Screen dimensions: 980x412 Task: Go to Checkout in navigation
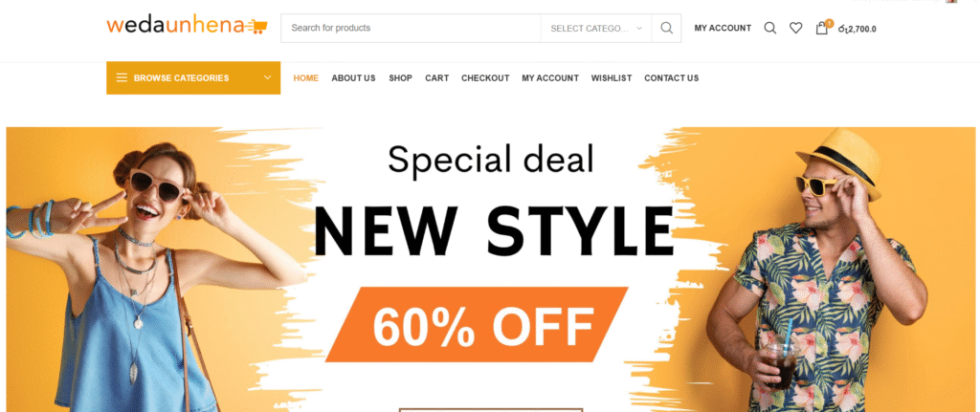pos(485,78)
